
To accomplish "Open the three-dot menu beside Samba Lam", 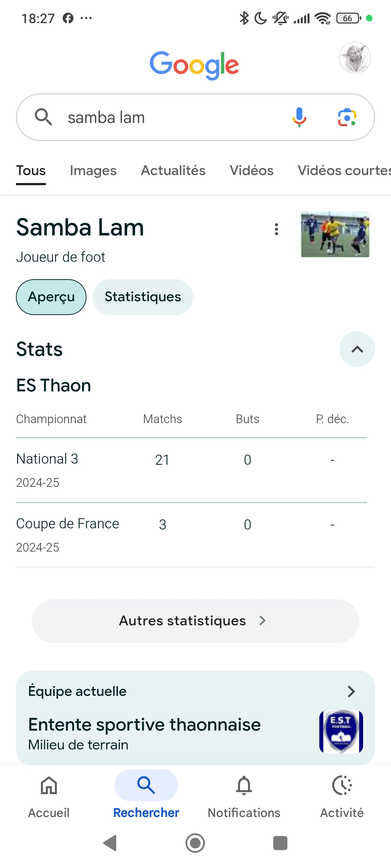I will [x=277, y=229].
